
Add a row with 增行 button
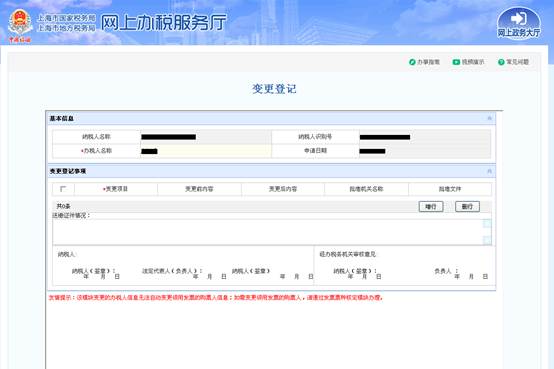point(431,206)
